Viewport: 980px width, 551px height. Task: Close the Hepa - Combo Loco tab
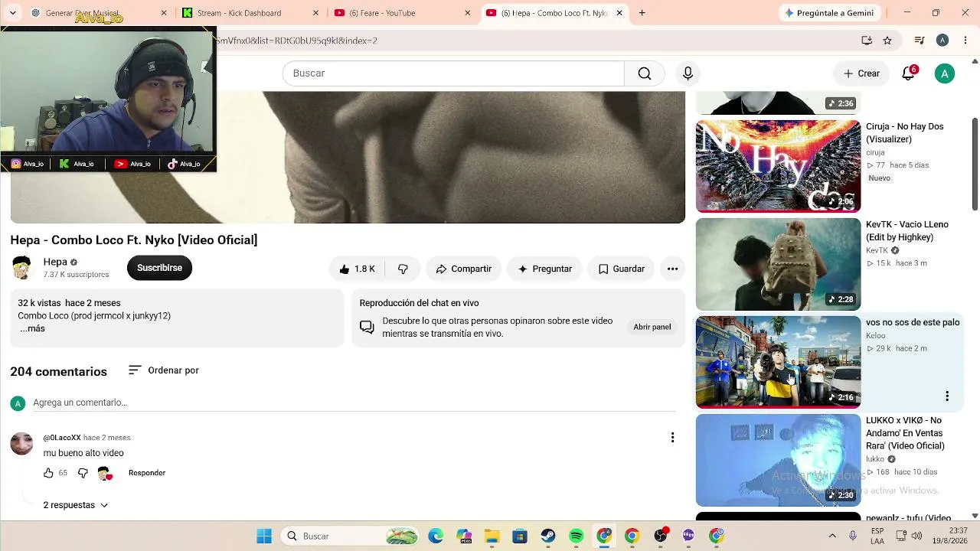[x=619, y=13]
